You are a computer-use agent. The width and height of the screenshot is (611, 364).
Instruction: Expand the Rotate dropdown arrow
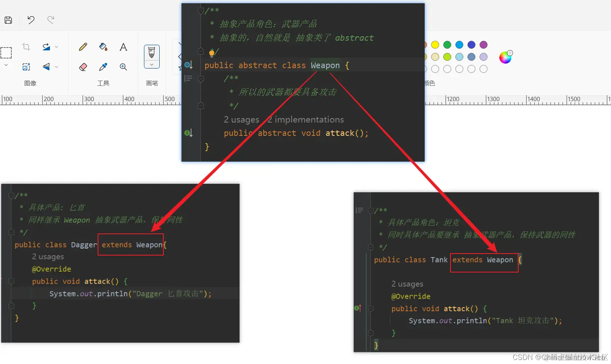pos(56,47)
